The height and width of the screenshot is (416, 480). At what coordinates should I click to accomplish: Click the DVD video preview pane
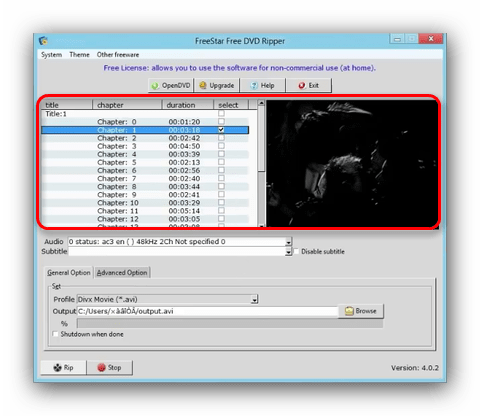coord(352,163)
